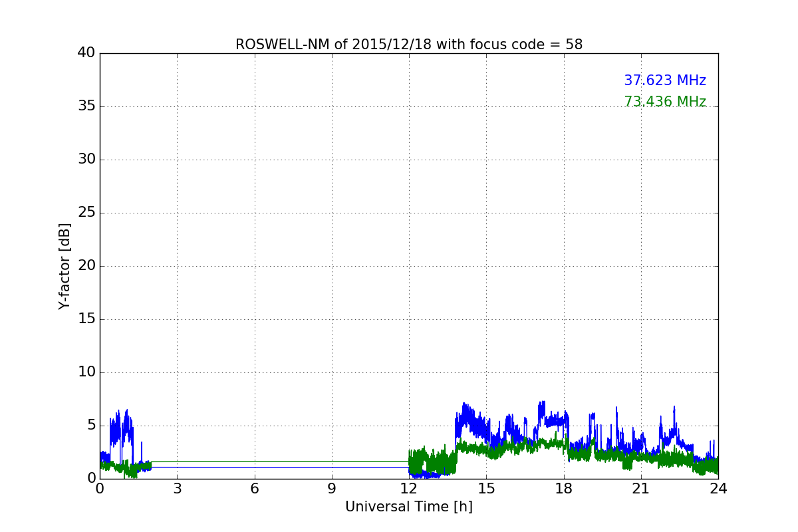
Task: Select the green '73.436 MHz' legend label
Action: tap(665, 102)
